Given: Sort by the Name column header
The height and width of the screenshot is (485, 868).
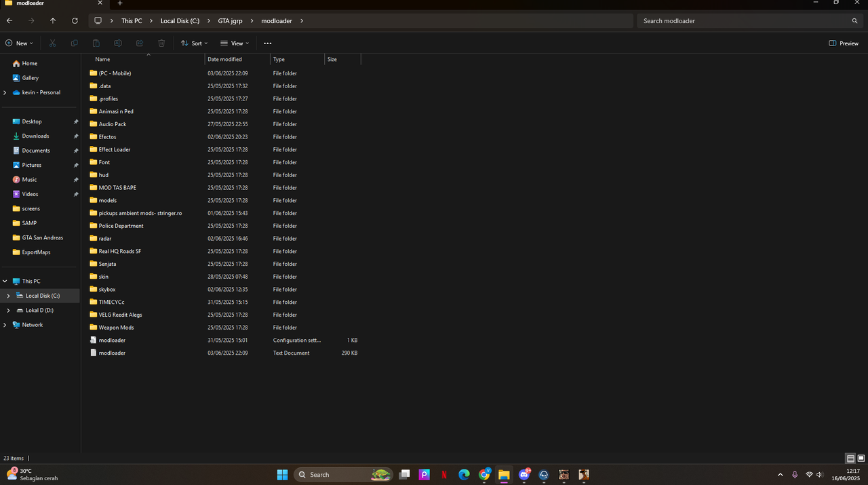Looking at the screenshot, I should pos(102,60).
